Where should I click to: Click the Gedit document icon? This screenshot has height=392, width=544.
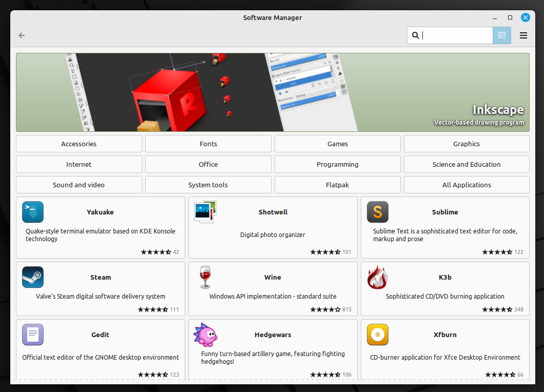pos(33,335)
